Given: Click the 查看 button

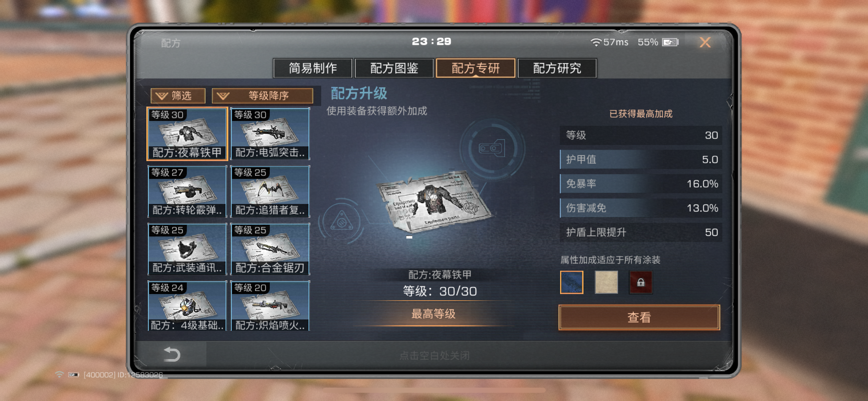Looking at the screenshot, I should point(639,317).
